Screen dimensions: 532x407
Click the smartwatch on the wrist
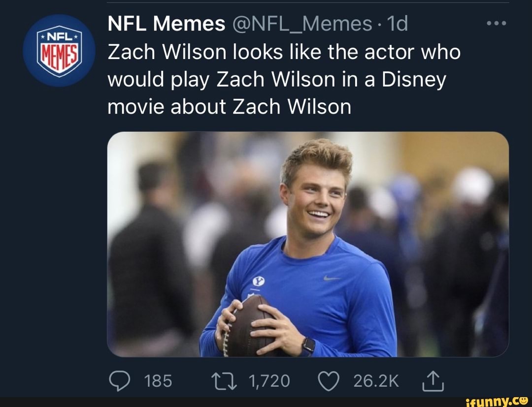[308, 345]
